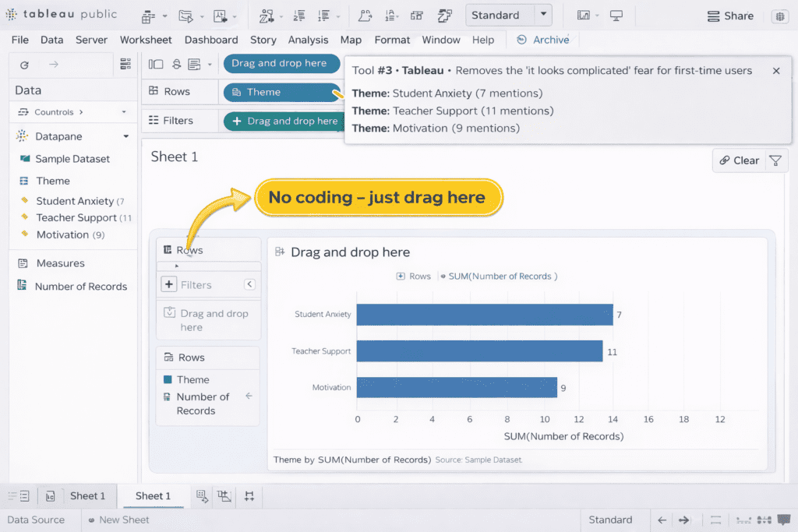Click the new dashboard tab icon
Viewport: 798px width, 532px height.
pos(224,496)
